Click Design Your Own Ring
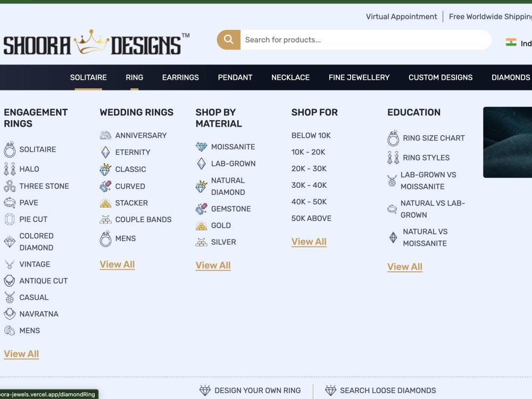The width and height of the screenshot is (532, 399). tap(250, 390)
